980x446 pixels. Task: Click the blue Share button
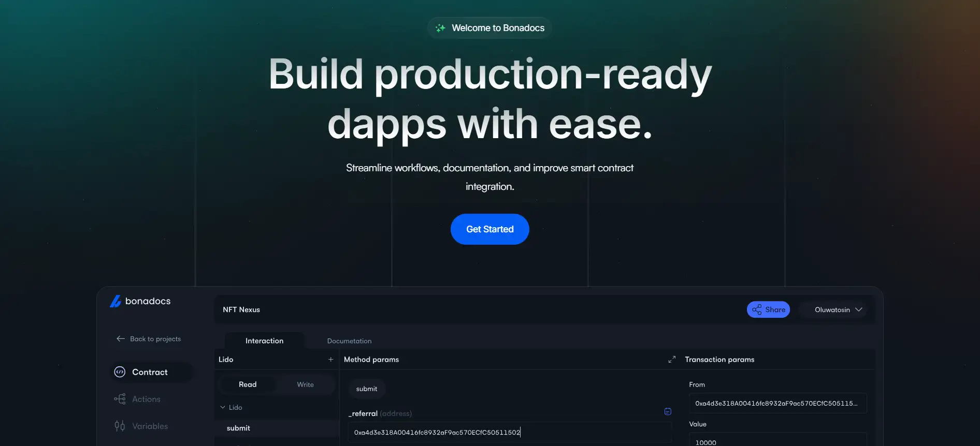point(768,309)
